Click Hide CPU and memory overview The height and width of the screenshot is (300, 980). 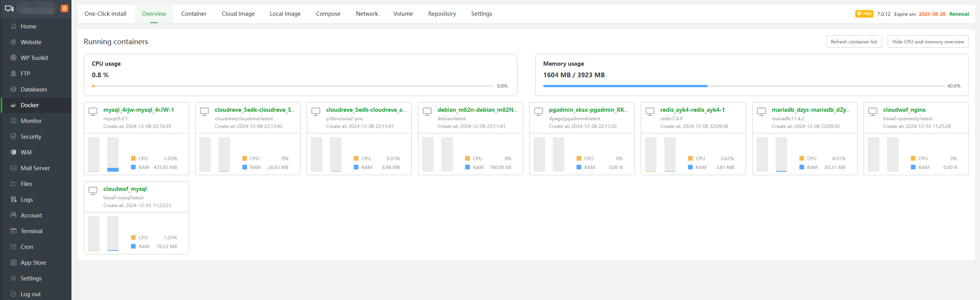(928, 41)
